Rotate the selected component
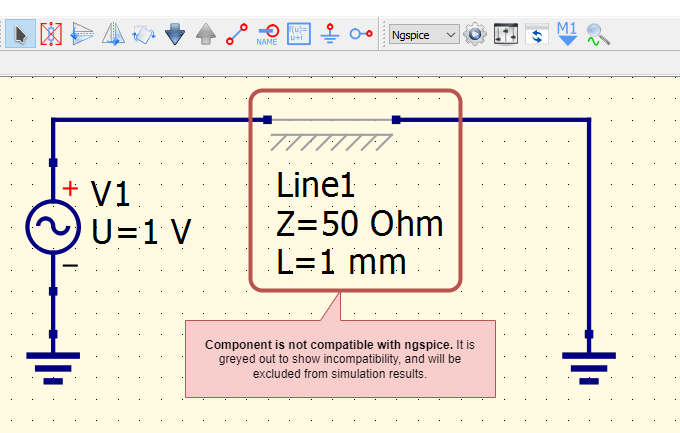This screenshot has width=680, height=433. [x=144, y=34]
